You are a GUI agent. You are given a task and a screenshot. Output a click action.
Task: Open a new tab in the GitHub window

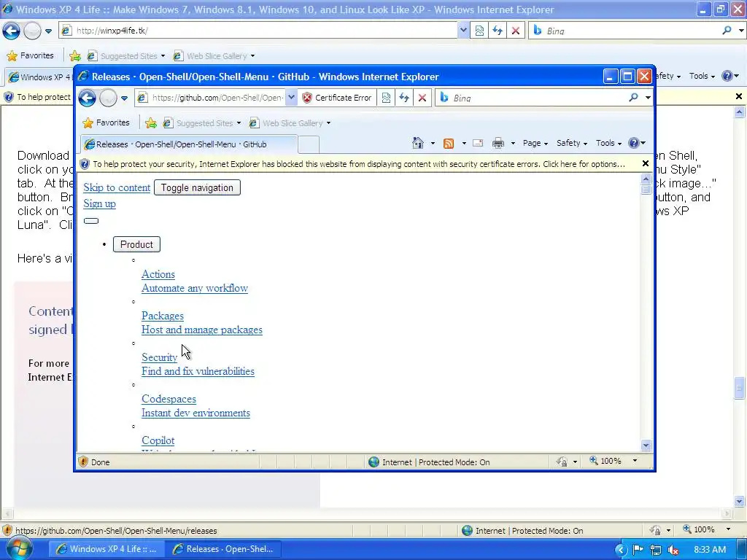pyautogui.click(x=309, y=144)
